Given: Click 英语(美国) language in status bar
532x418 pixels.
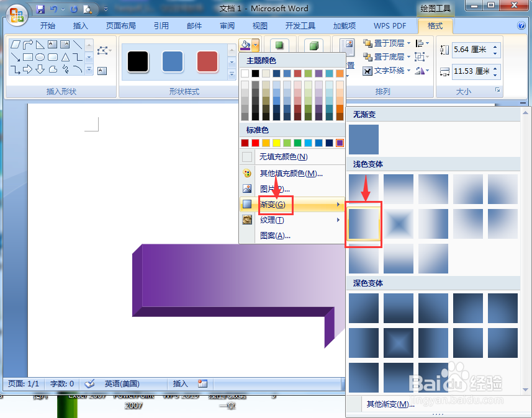Looking at the screenshot, I should coord(122,384).
